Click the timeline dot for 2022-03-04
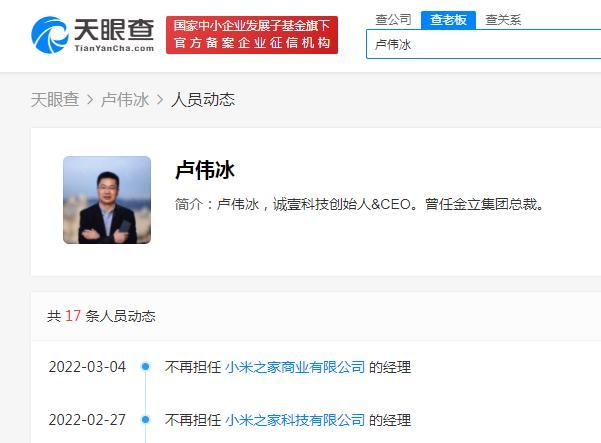The width and height of the screenshot is (601, 443). [x=145, y=367]
